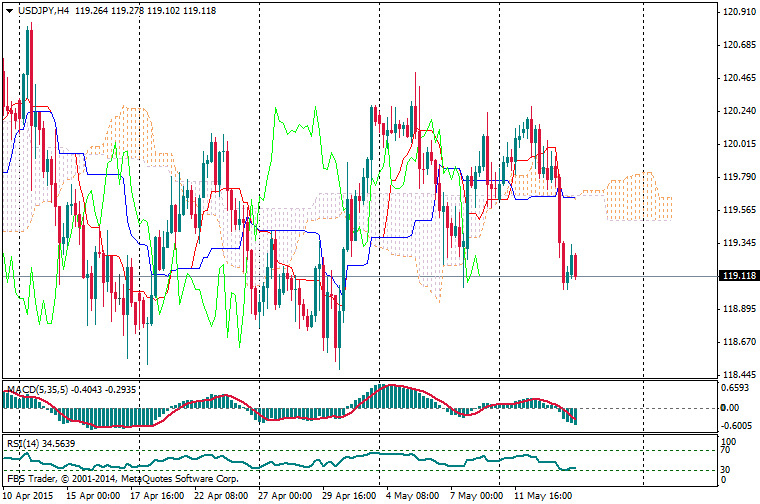Select the 120.240 price scale label
760x504 pixels.
coord(739,110)
